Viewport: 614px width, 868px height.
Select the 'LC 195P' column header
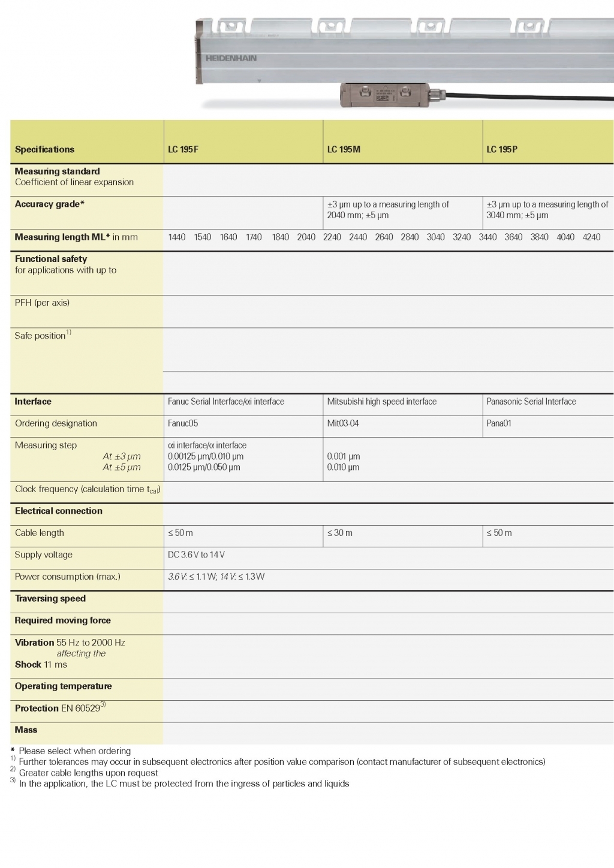pyautogui.click(x=502, y=149)
